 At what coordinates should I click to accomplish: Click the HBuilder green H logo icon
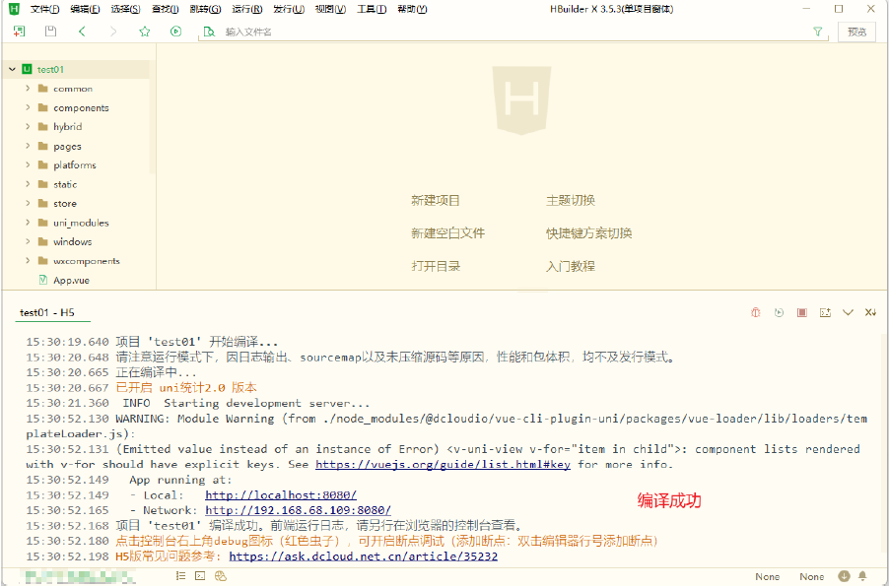click(14, 9)
